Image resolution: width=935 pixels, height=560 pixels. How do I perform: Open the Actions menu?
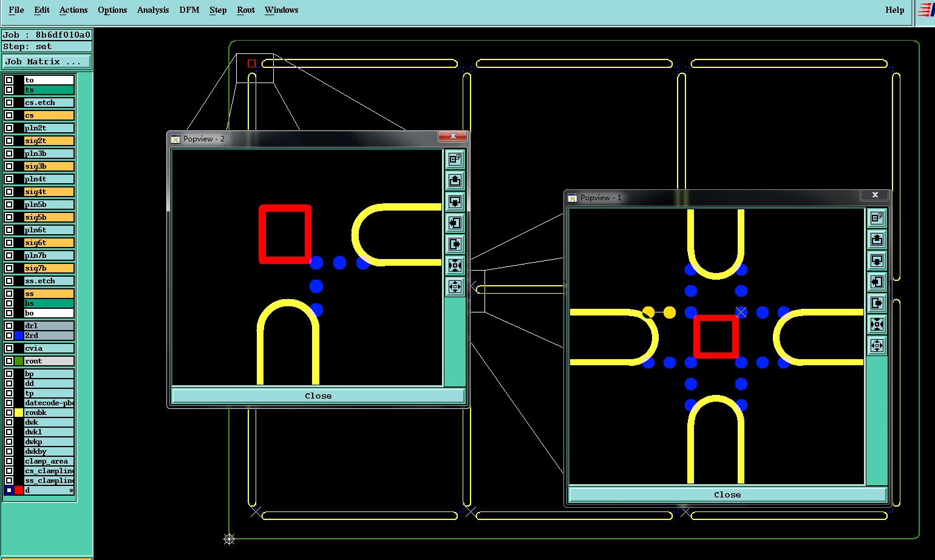click(x=73, y=10)
